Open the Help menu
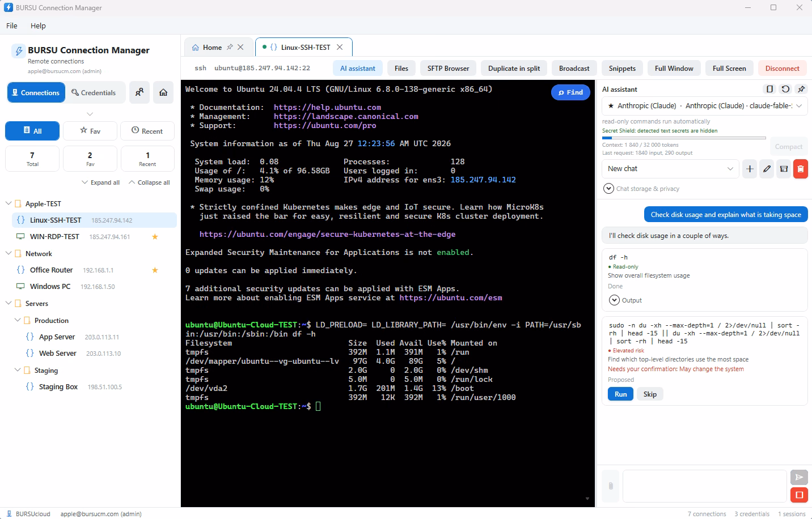The image size is (812, 519). point(38,25)
